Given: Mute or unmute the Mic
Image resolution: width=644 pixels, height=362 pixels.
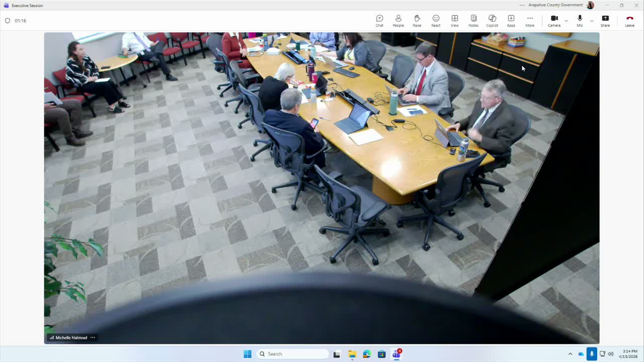Looking at the screenshot, I should [x=580, y=21].
